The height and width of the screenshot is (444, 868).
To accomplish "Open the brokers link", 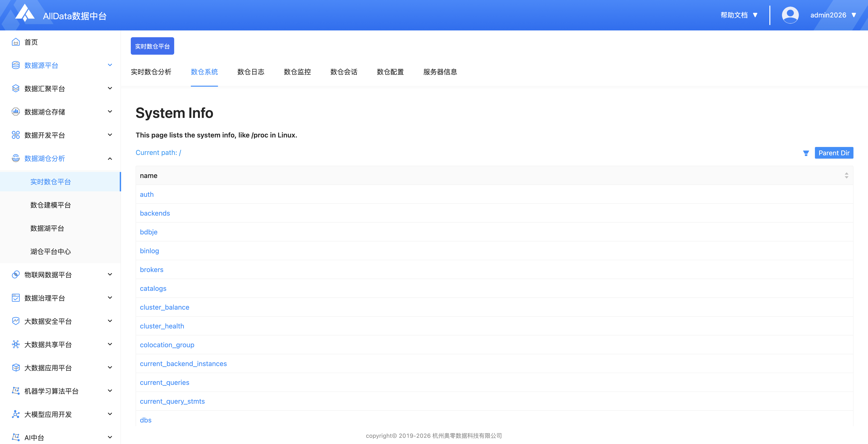I will coord(151,270).
